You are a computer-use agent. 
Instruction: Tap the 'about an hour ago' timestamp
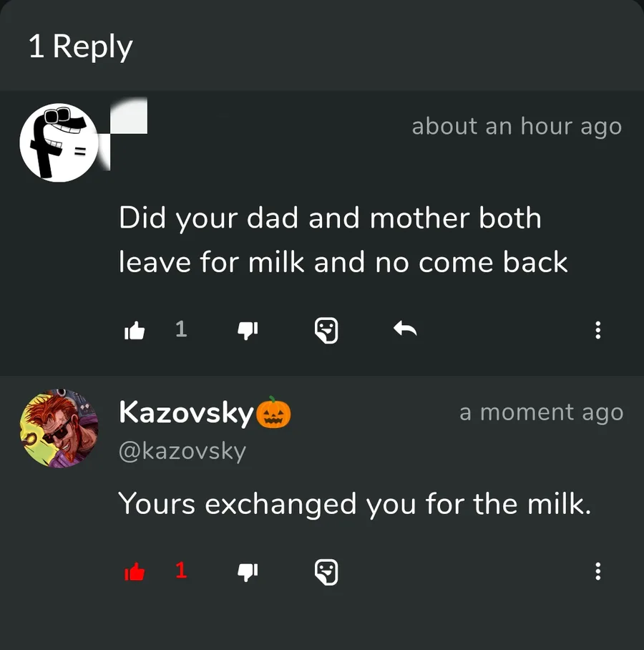517,126
